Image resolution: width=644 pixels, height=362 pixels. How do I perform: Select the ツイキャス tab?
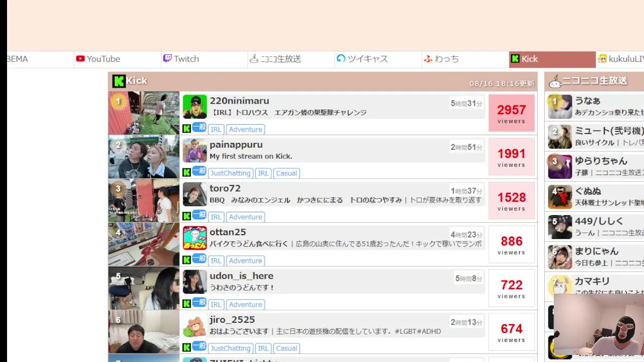(x=378, y=59)
